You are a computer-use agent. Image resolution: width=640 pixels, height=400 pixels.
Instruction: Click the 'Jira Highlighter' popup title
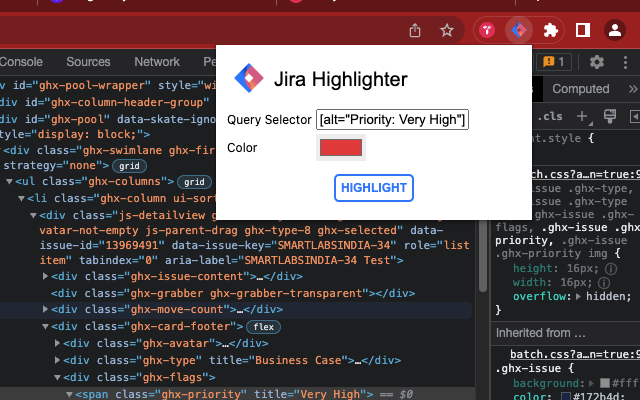click(x=340, y=79)
